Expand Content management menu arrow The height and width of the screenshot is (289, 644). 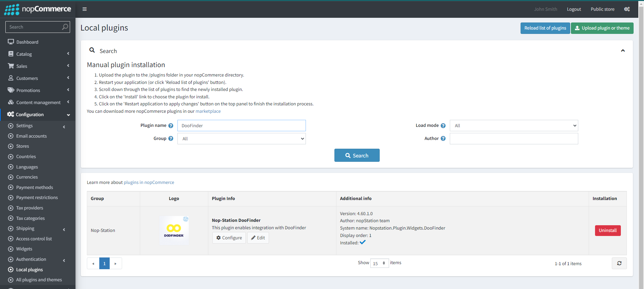[x=68, y=102]
